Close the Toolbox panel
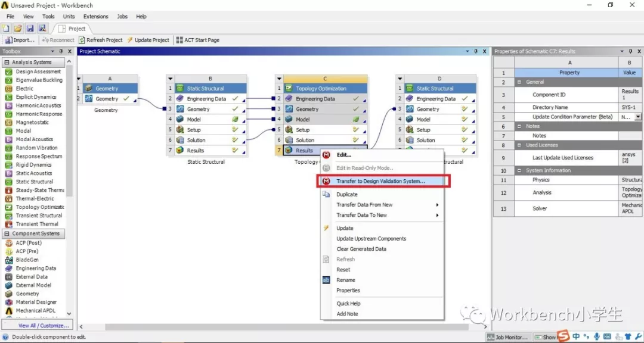 tap(69, 51)
